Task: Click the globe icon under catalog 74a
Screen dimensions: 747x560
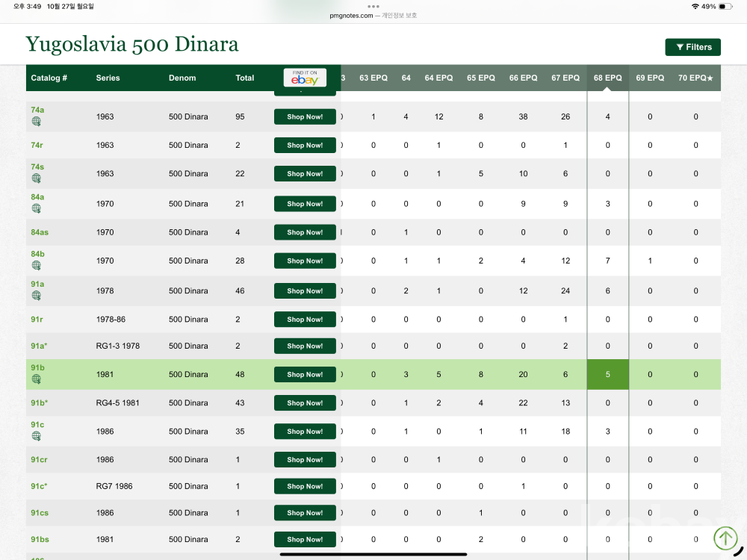Action: [x=36, y=122]
